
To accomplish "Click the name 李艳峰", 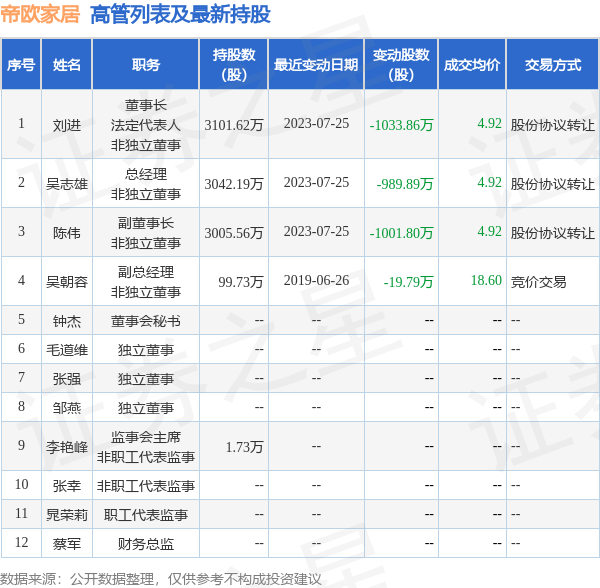I will coord(67,447).
